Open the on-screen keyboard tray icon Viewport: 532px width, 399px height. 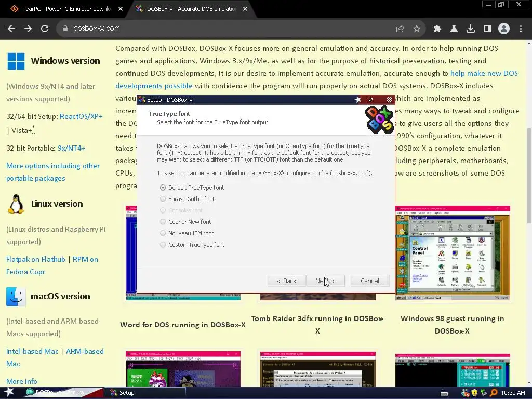[x=444, y=393]
